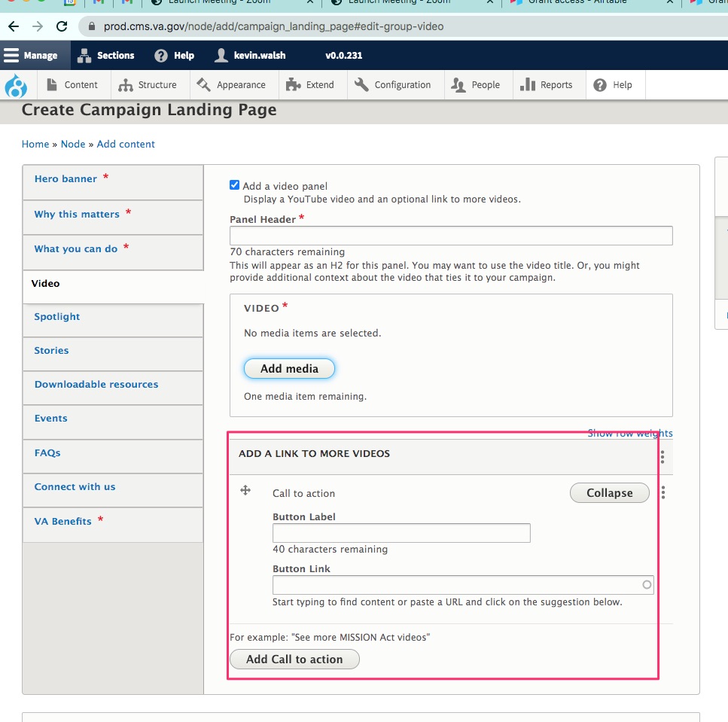Click the Drupal drop logo icon
The width and height of the screenshot is (728, 722).
point(17,85)
